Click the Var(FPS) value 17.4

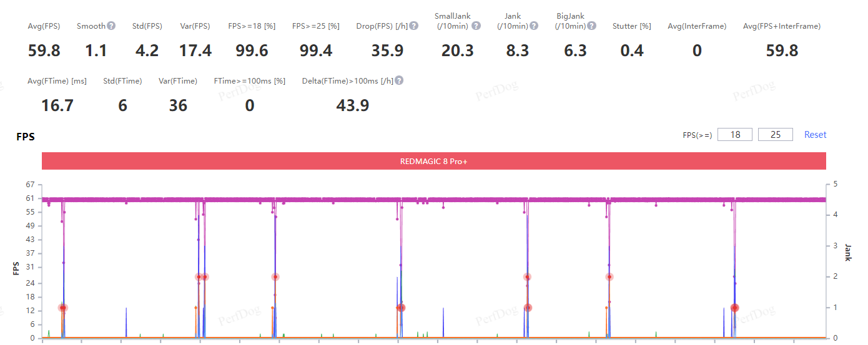point(195,51)
